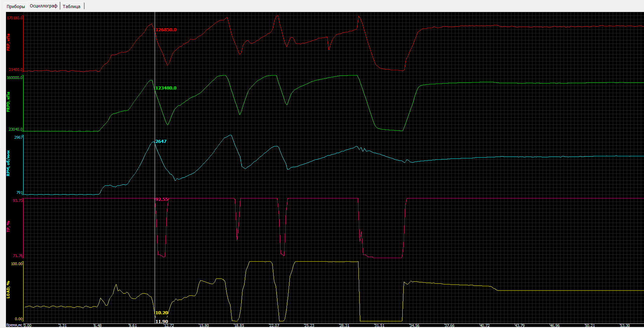Click the 43.79 time axis tick
The height and width of the screenshot is (328, 644).
(520, 326)
